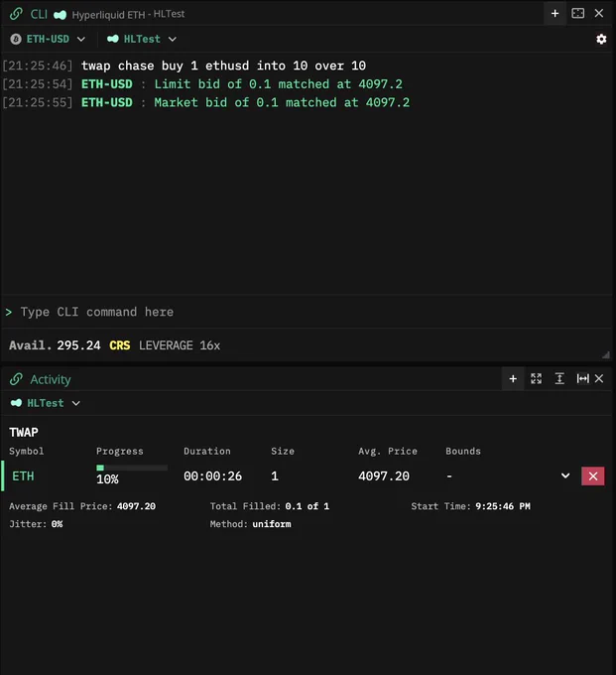Image resolution: width=616 pixels, height=675 pixels.
Task: Add a new panel from CLI header plus
Action: 554,13
